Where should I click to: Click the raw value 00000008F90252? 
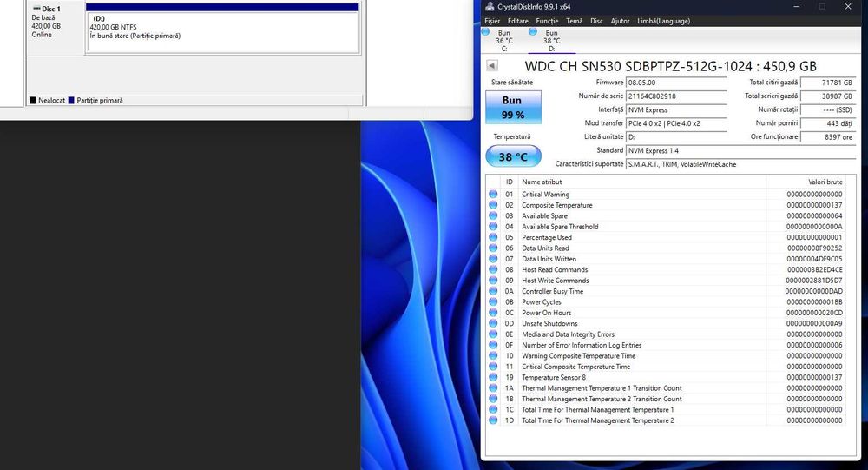point(814,248)
